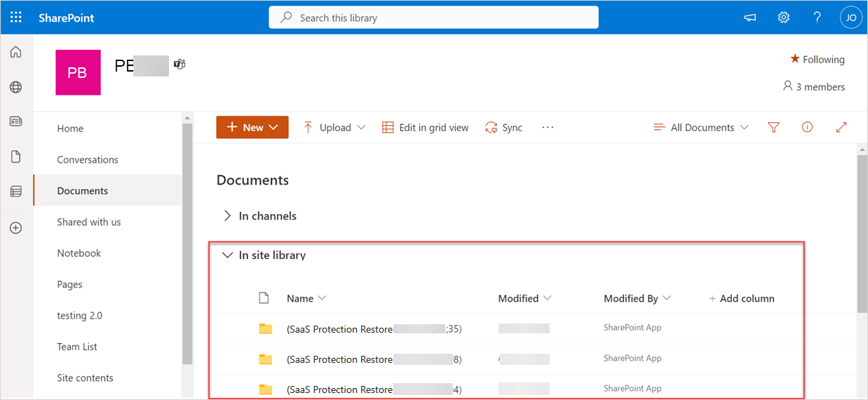868x400 pixels.
Task: Click Edit in grid view
Action: click(425, 128)
